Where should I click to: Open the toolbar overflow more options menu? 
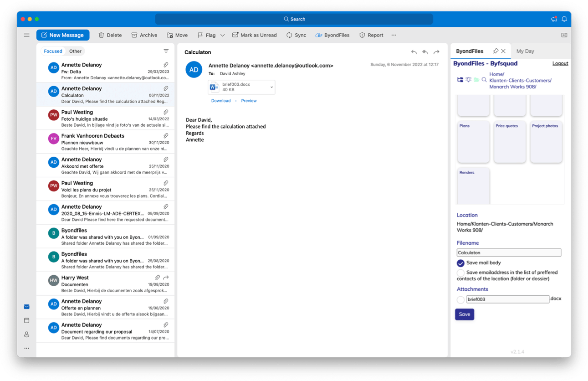394,35
